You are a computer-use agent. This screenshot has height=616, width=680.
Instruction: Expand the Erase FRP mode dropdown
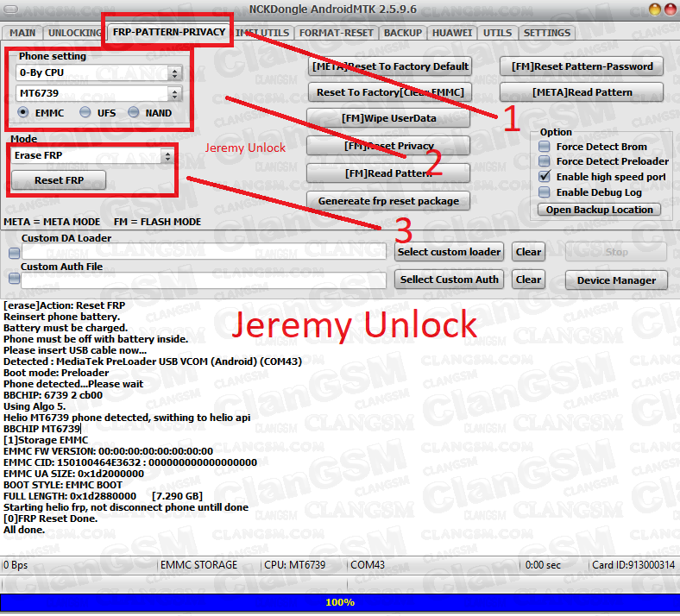[92, 155]
